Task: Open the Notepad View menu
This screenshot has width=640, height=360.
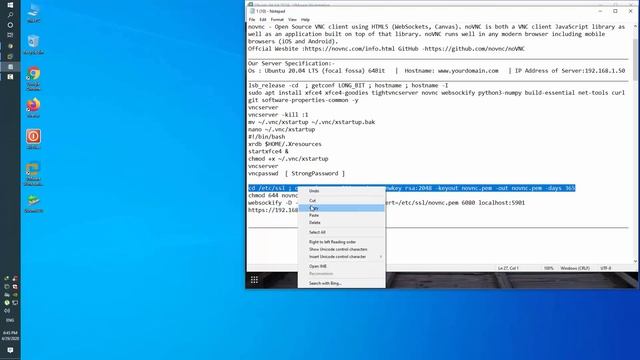Action: [292, 20]
